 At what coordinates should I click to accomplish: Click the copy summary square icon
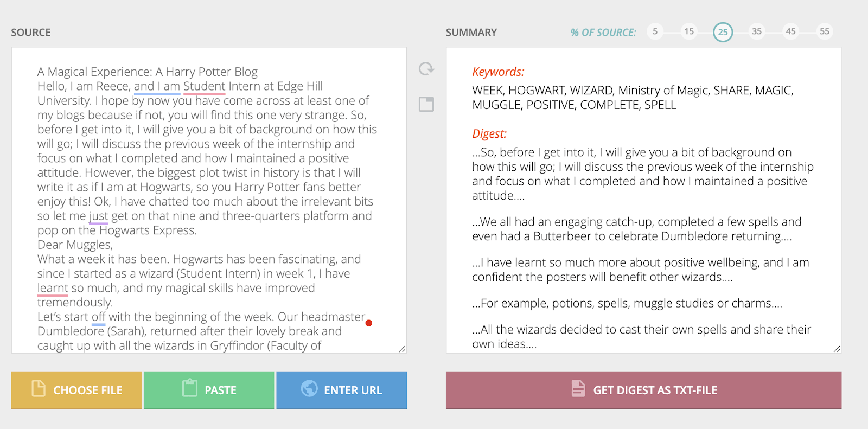[x=426, y=104]
